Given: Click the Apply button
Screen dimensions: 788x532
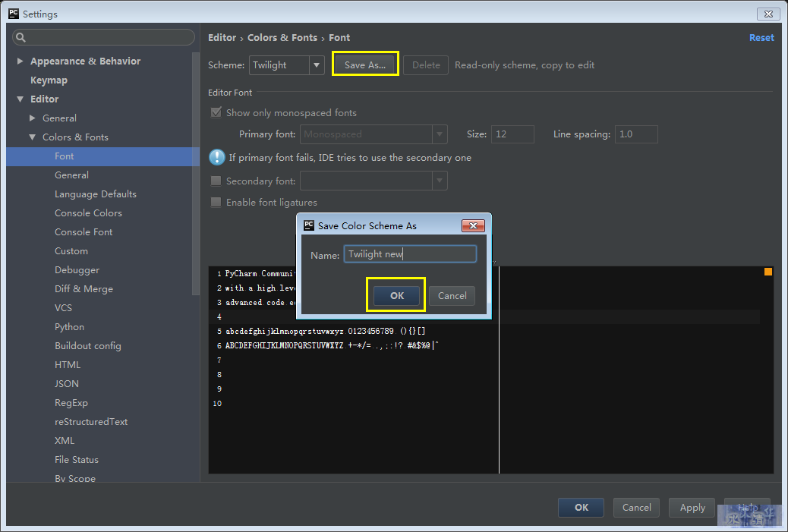Looking at the screenshot, I should [x=692, y=508].
